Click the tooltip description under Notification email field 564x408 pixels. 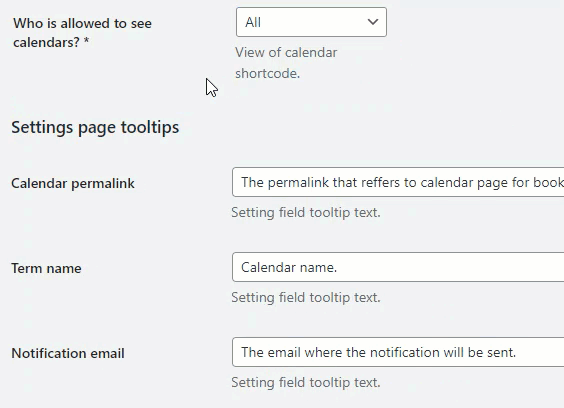point(306,382)
